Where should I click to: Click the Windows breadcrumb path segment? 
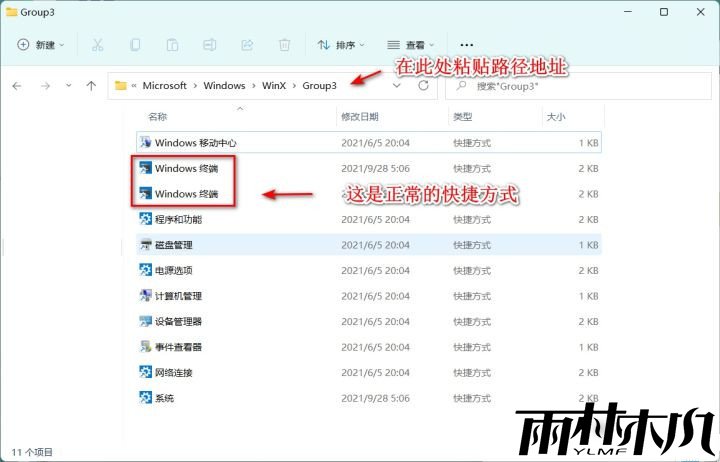[x=224, y=86]
